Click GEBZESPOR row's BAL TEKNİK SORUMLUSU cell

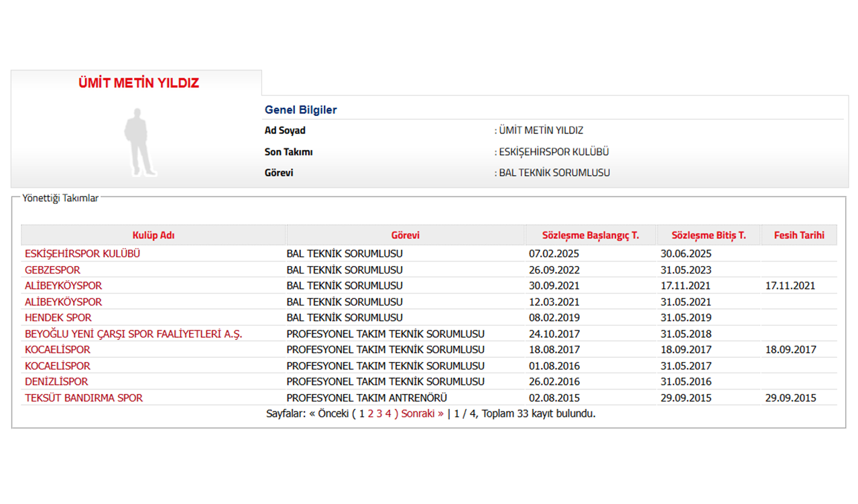click(x=345, y=270)
